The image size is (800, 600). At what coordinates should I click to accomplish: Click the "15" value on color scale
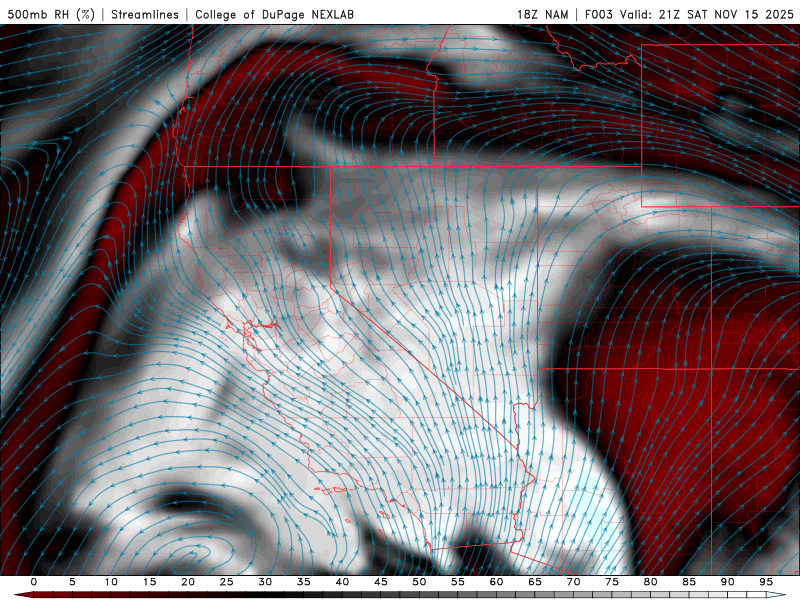pyautogui.click(x=149, y=582)
